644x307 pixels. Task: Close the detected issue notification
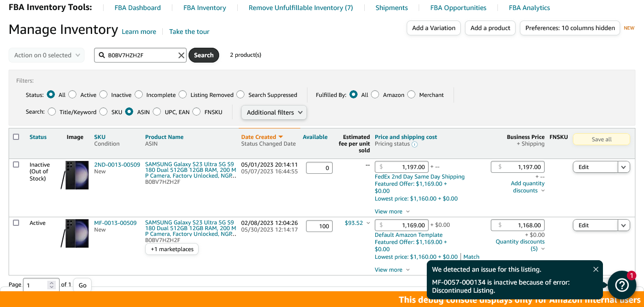tap(596, 269)
